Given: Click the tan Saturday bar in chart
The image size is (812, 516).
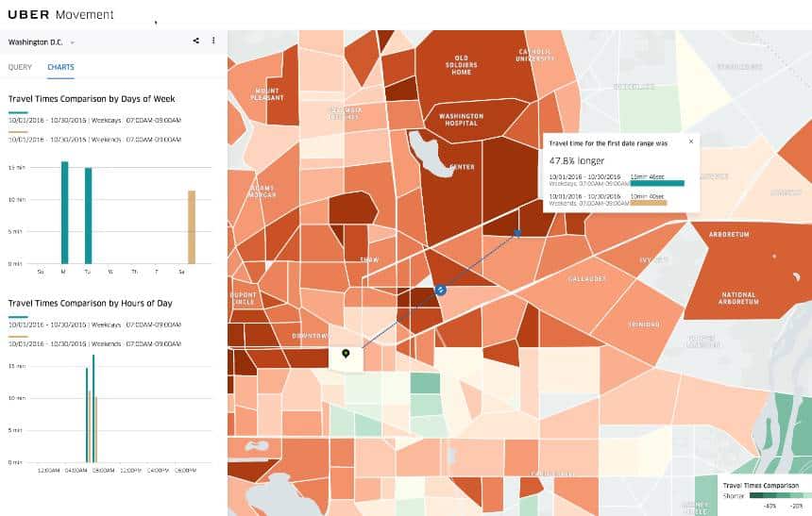Looking at the screenshot, I should 192,227.
